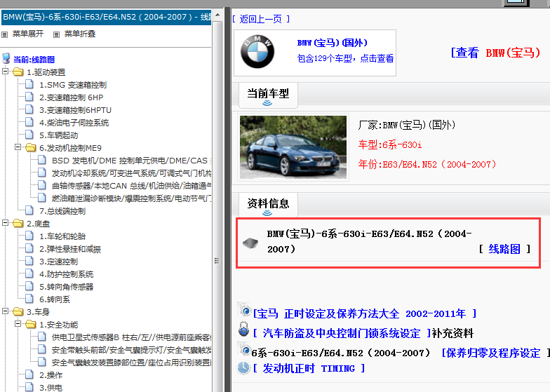550x392 pixels.
Task: Click the folder icon of 2.底盘
Action: pos(18,224)
